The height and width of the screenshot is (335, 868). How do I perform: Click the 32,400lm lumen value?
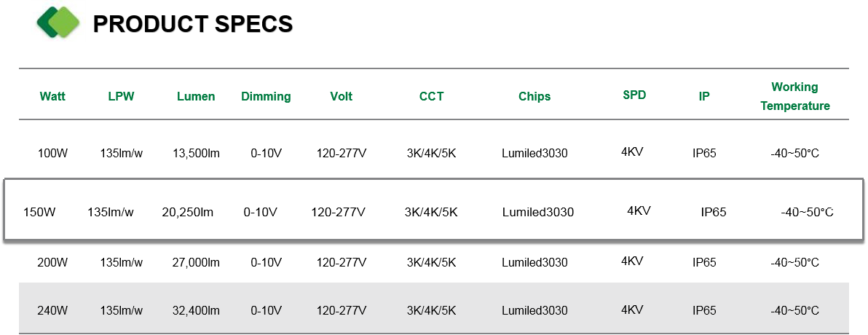coord(196,311)
